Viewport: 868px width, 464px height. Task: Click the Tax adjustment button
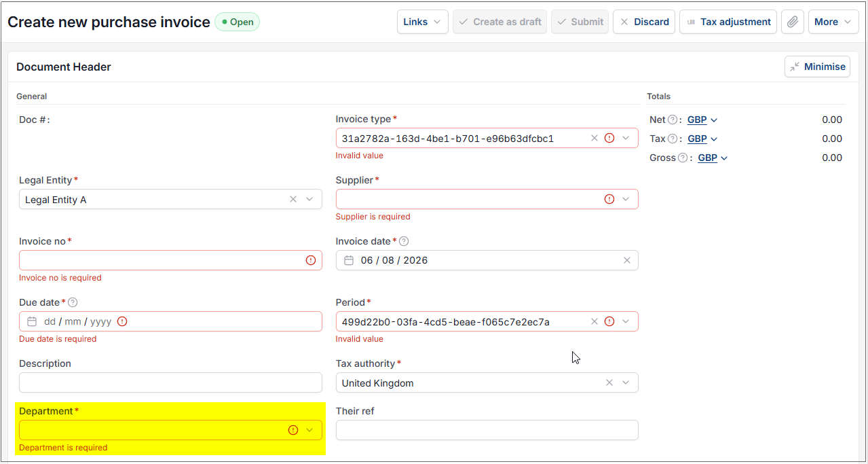click(x=728, y=22)
